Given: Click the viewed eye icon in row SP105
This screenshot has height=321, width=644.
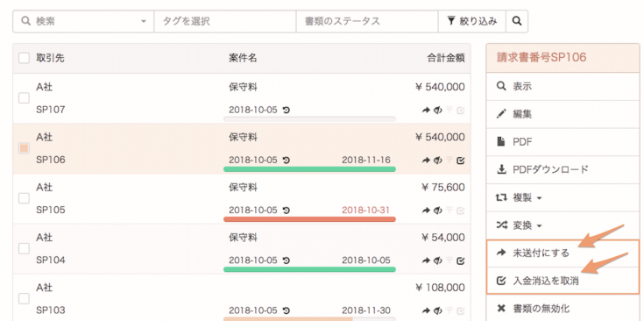Looking at the screenshot, I should click(x=437, y=210).
